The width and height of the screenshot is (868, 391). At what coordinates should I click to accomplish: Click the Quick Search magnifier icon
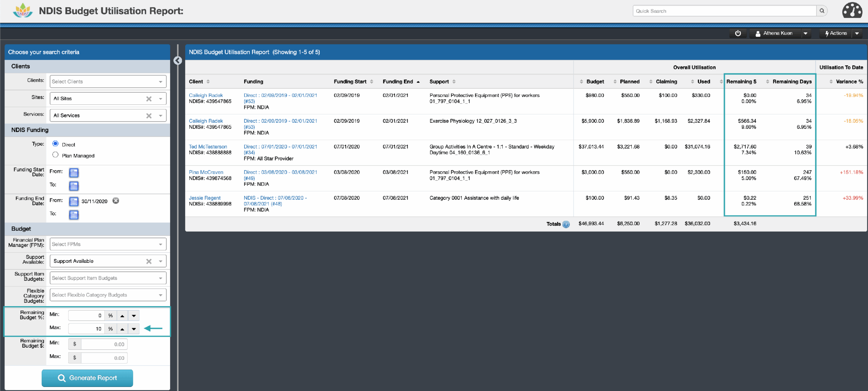pyautogui.click(x=822, y=11)
